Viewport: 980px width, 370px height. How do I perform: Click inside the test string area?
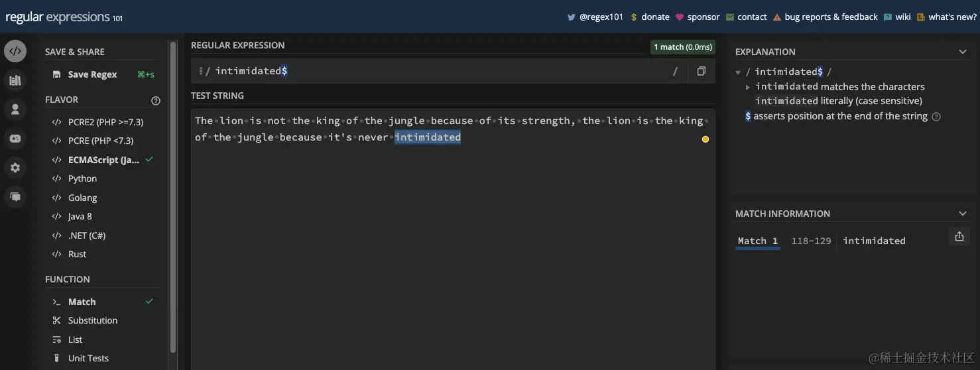tap(453, 239)
